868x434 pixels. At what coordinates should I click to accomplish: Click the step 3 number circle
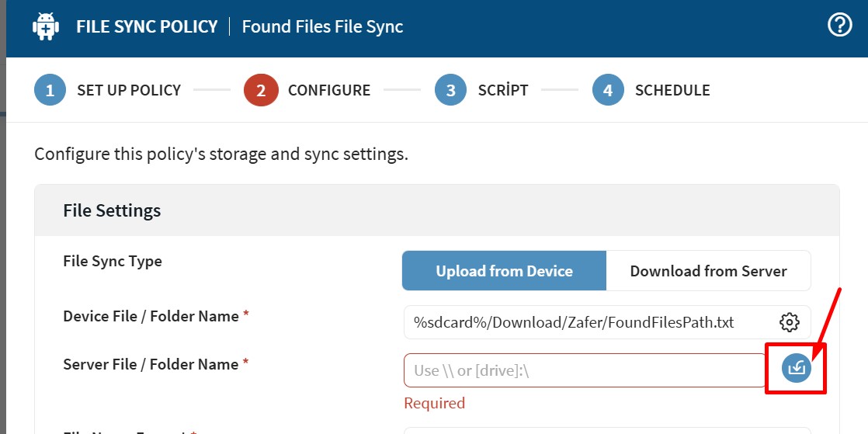(x=450, y=90)
